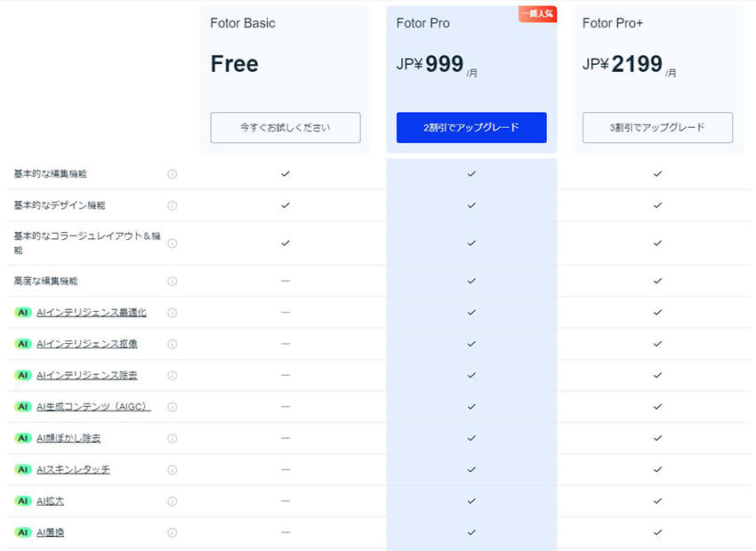756x551 pixels.
Task: Open the AI顔ぼかし除去 link
Action: [68, 438]
